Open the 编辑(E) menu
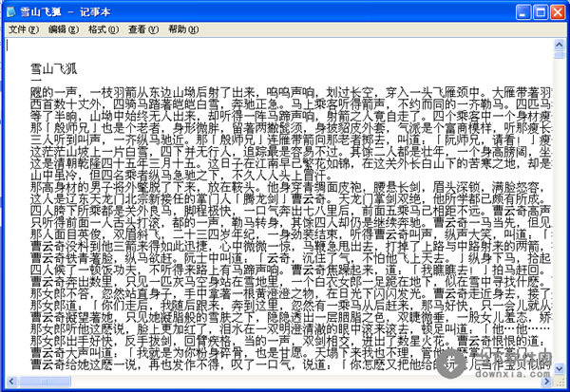 pos(64,29)
